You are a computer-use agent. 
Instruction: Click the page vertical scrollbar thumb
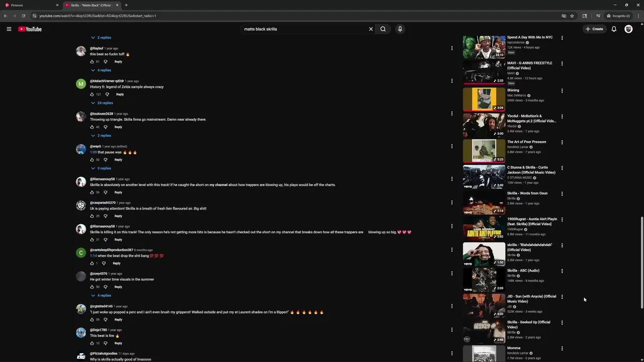coord(641,261)
